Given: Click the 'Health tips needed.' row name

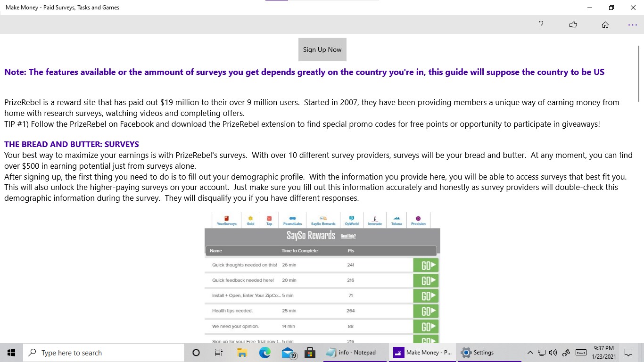Looking at the screenshot, I should [232, 311].
